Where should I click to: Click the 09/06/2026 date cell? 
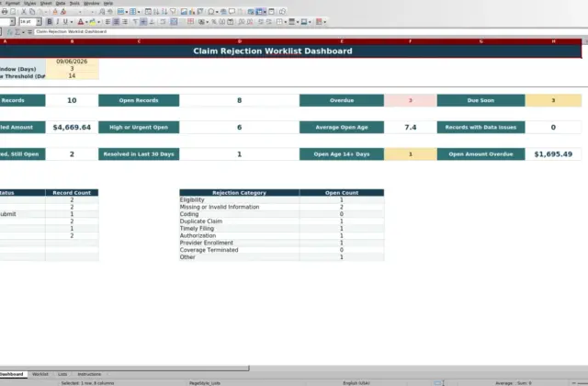(72, 62)
